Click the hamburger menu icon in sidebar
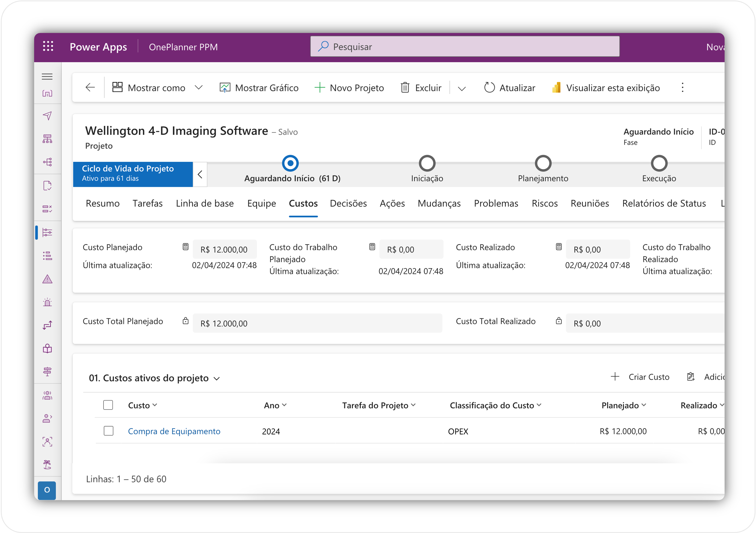The height and width of the screenshot is (533, 756). pyautogui.click(x=48, y=77)
